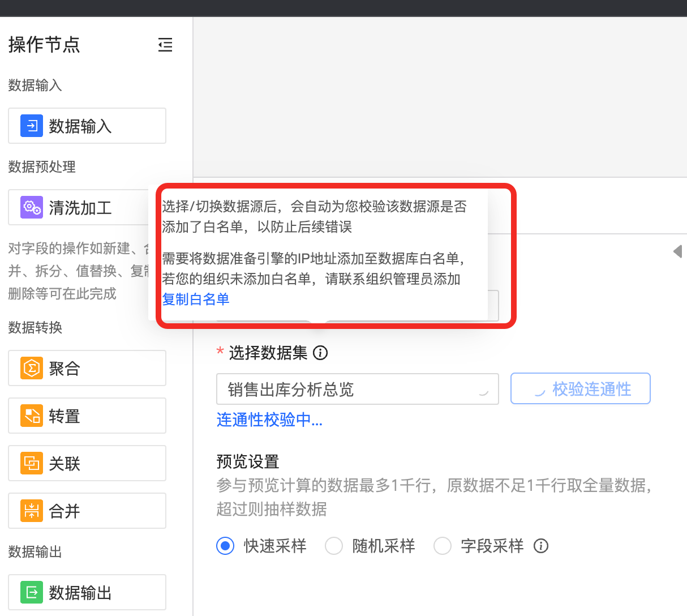This screenshot has height=616, width=687.
Task: Select the 聚合 sigma icon
Action: tap(32, 369)
